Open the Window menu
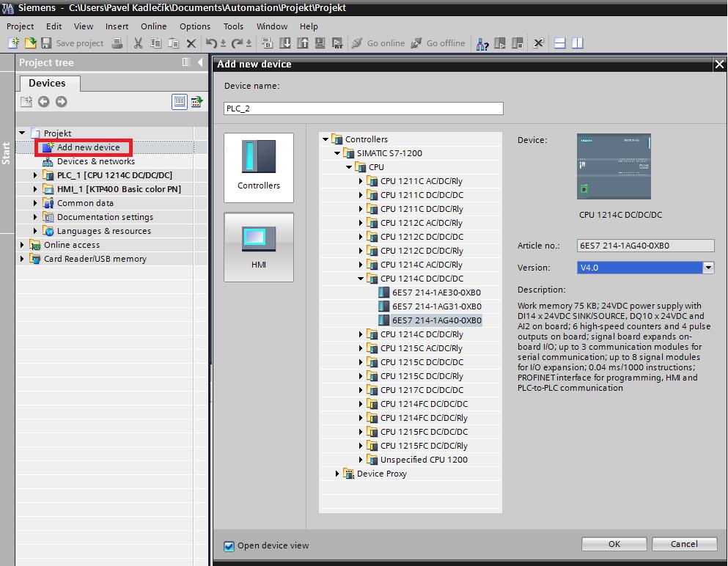 [271, 26]
